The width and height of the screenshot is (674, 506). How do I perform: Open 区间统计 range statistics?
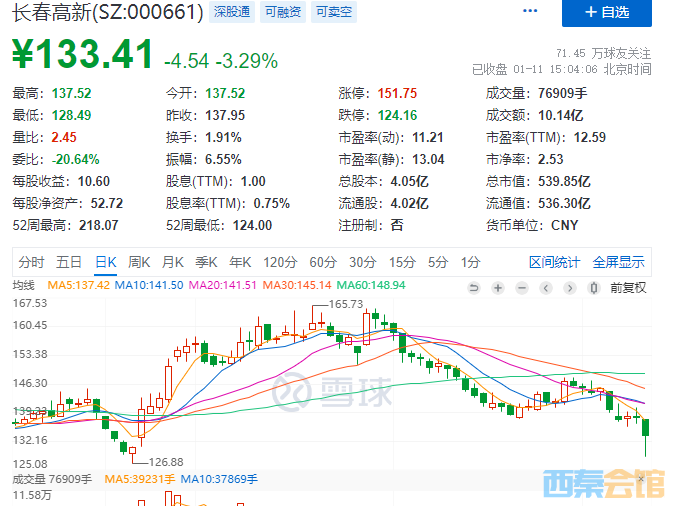554,262
